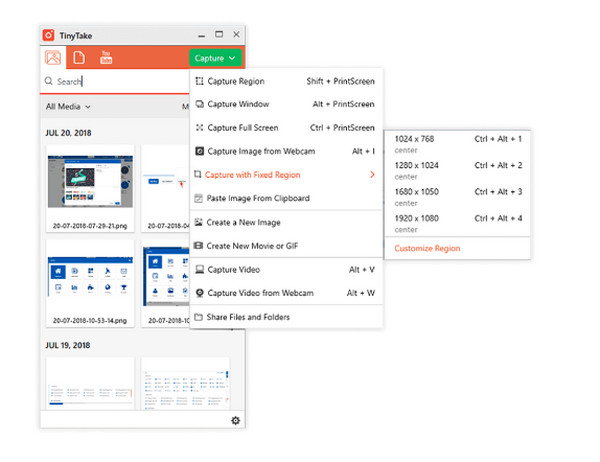Pick the 1024 x 768 fixed region
The height and width of the screenshot is (462, 600).
457,144
